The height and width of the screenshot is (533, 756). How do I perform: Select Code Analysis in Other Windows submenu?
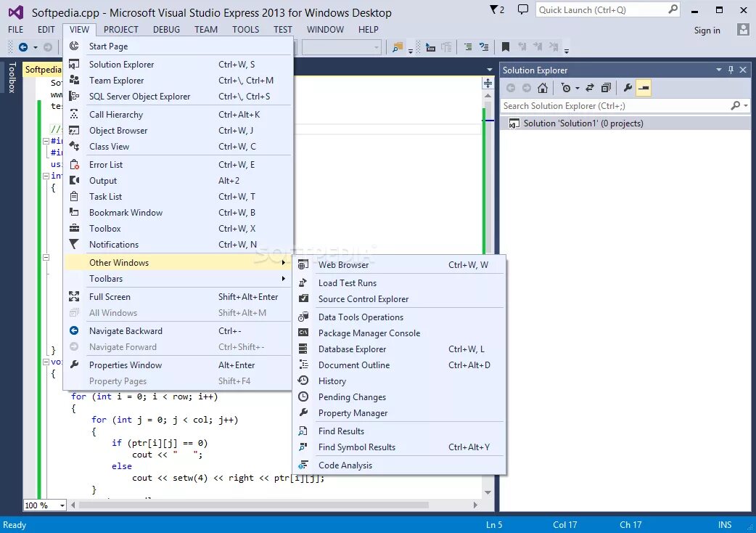tap(400, 465)
